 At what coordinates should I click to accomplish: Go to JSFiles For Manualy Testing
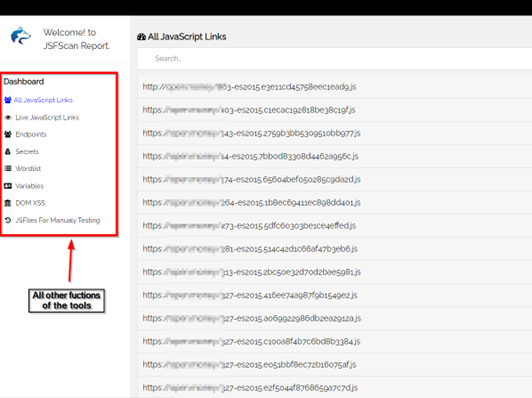point(58,220)
